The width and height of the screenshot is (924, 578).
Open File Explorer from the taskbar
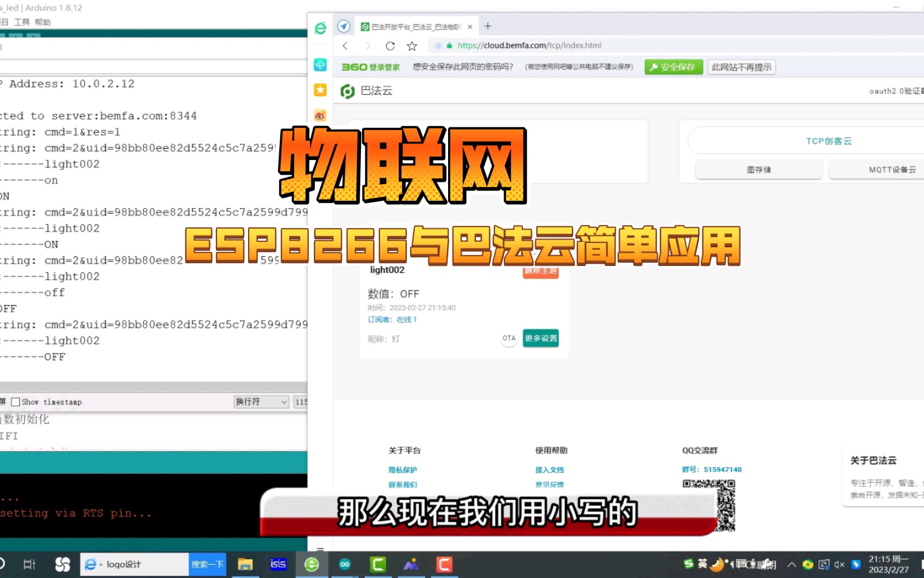click(x=245, y=564)
